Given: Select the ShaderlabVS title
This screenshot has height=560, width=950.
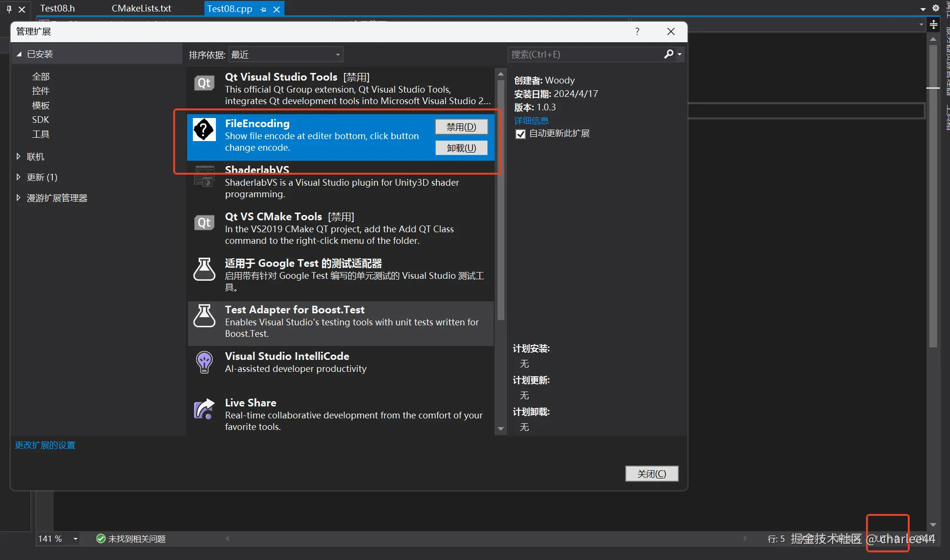Looking at the screenshot, I should (257, 169).
